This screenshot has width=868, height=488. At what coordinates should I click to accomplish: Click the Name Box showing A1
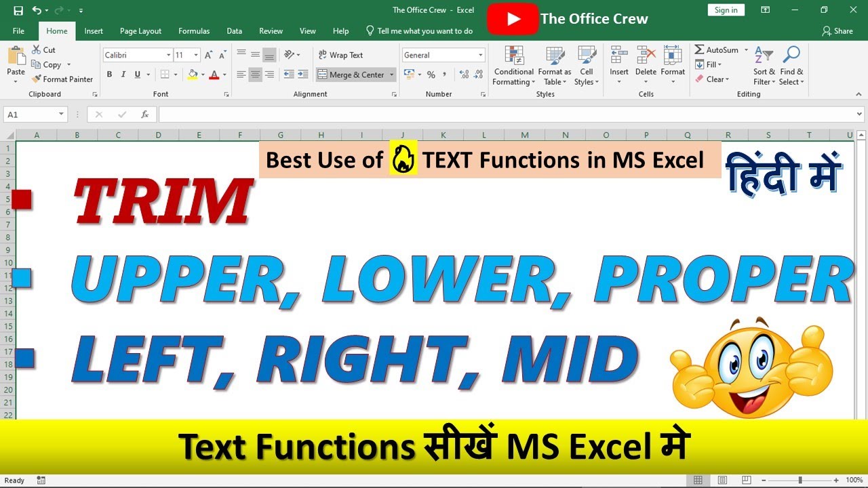click(35, 115)
